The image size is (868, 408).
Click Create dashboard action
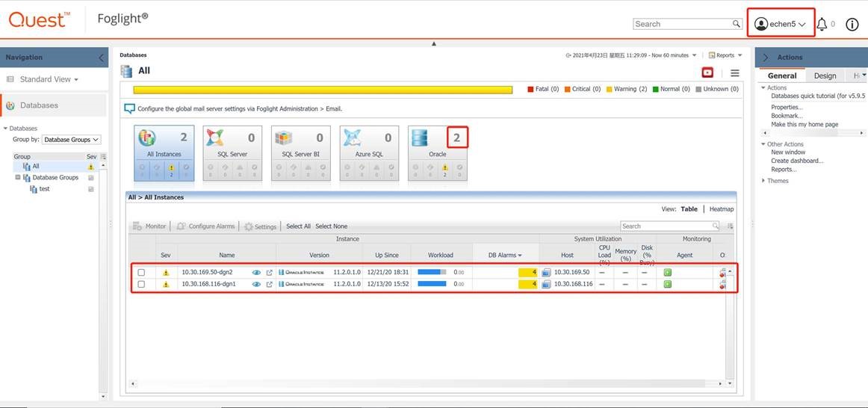click(797, 161)
